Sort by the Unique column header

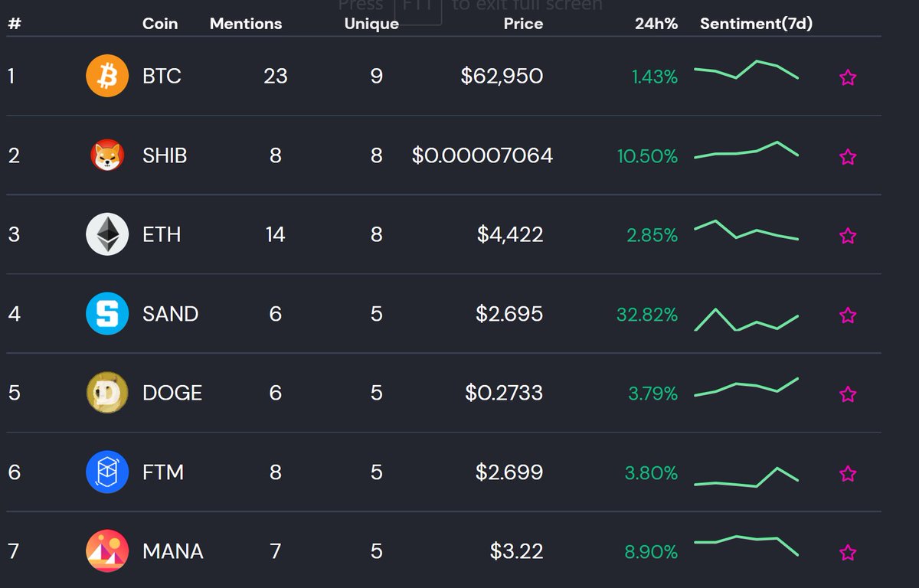click(x=371, y=24)
